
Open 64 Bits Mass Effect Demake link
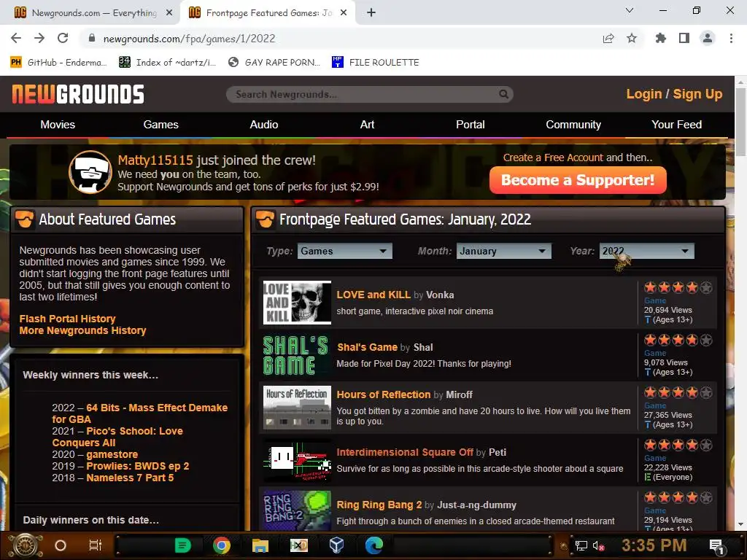point(139,413)
